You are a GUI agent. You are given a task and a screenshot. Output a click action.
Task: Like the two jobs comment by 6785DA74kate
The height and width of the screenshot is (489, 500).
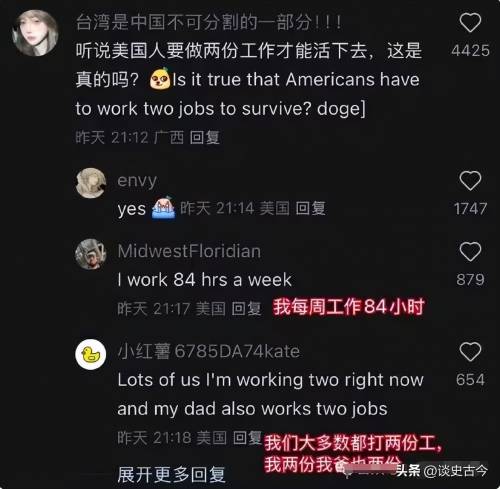470,352
